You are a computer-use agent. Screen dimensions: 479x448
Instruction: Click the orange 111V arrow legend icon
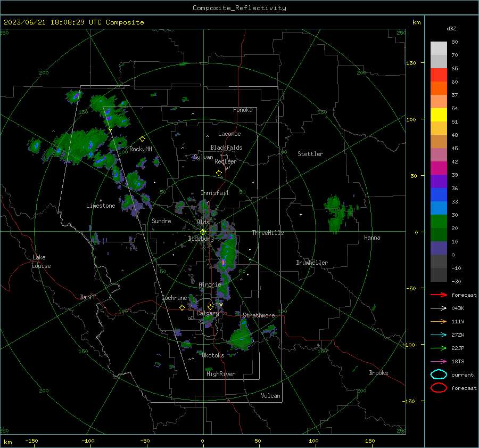(439, 321)
